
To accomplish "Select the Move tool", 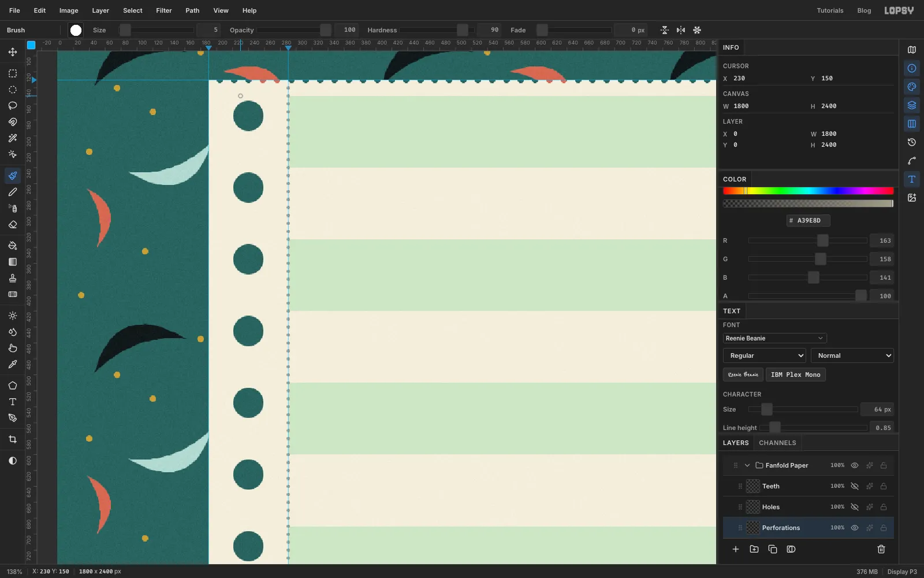I will click(13, 52).
